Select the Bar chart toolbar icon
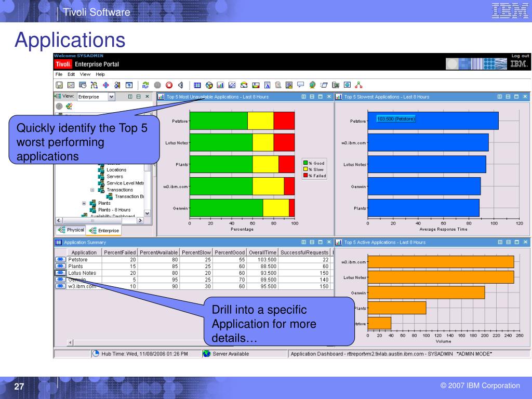Viewport: 532px width, 399px height. (x=220, y=85)
